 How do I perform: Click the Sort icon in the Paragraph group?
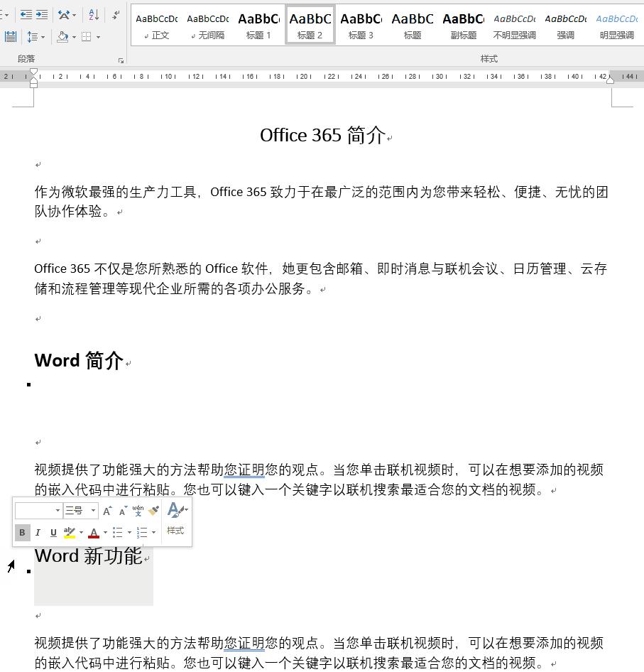click(94, 15)
